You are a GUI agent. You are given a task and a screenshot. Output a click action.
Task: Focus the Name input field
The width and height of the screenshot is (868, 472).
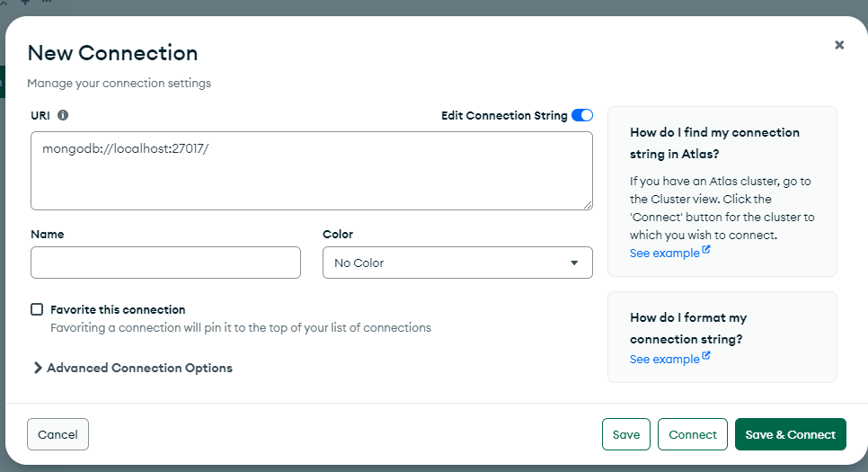[165, 263]
